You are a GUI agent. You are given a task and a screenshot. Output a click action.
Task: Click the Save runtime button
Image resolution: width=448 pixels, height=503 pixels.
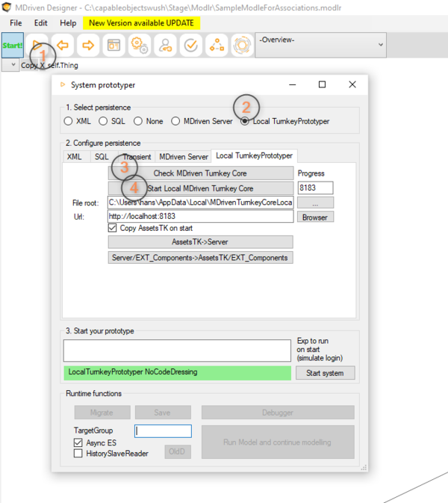pos(163,413)
